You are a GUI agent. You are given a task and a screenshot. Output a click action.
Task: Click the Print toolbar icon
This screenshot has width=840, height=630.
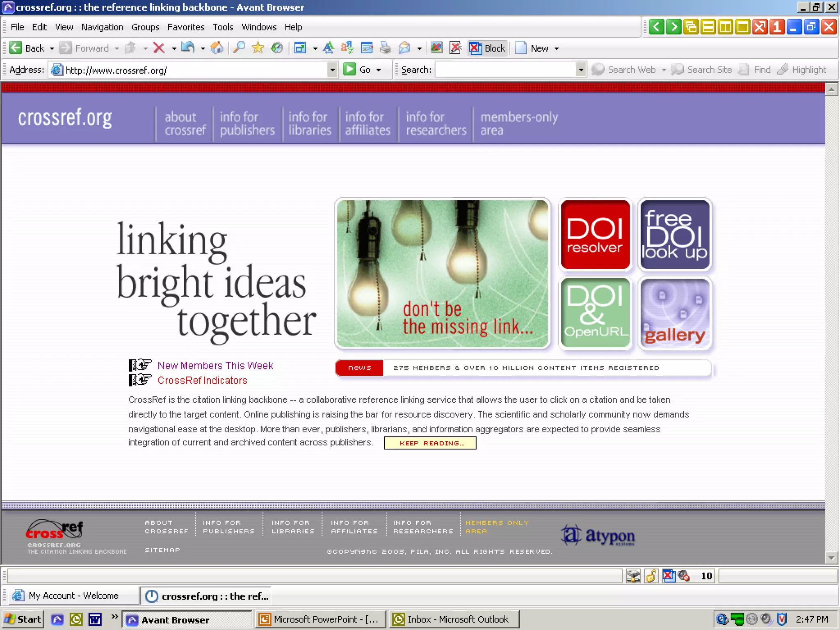pyautogui.click(x=385, y=48)
